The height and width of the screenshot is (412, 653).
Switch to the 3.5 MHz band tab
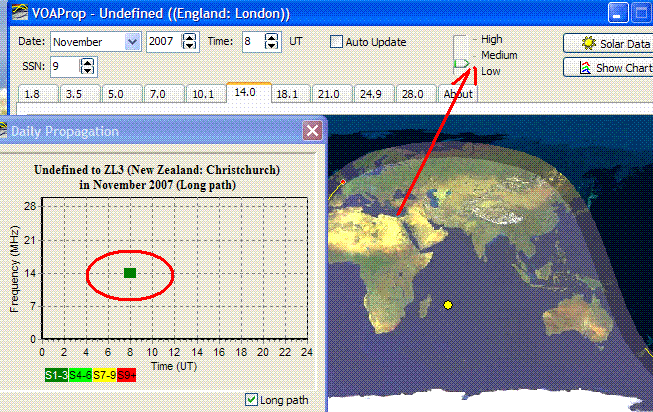pos(80,94)
